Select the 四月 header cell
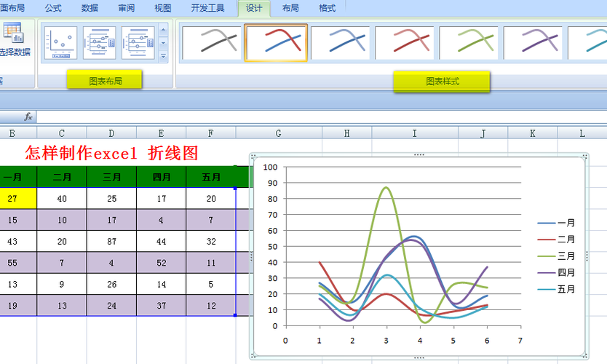Viewport: 607px width, 364px height. coord(161,178)
